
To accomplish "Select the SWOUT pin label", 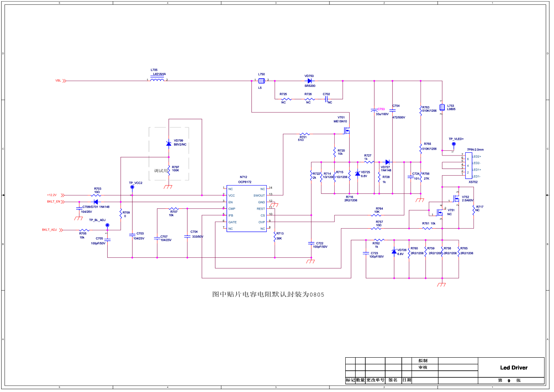I will [x=259, y=196].
